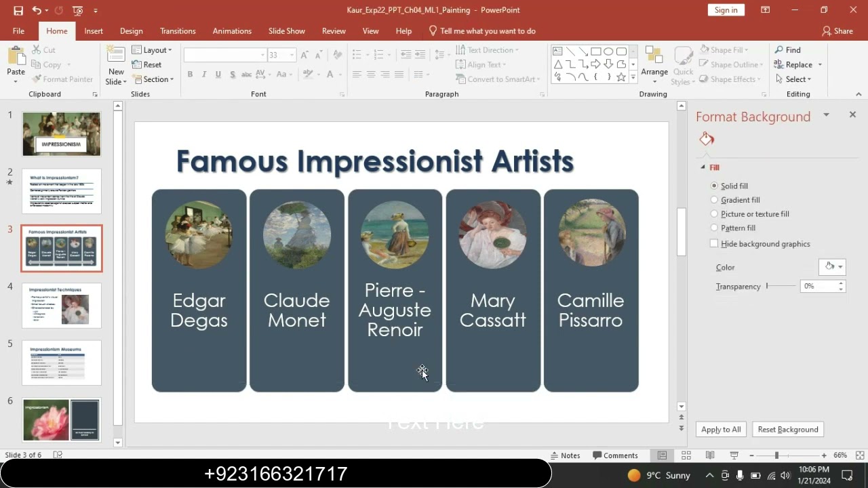Select Picture or texture fill option
The image size is (868, 488).
pyautogui.click(x=750, y=214)
